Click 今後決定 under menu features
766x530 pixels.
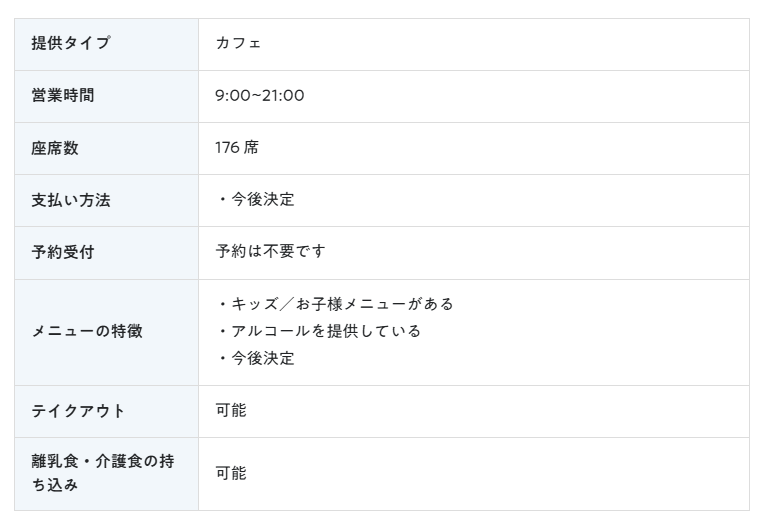(263, 359)
